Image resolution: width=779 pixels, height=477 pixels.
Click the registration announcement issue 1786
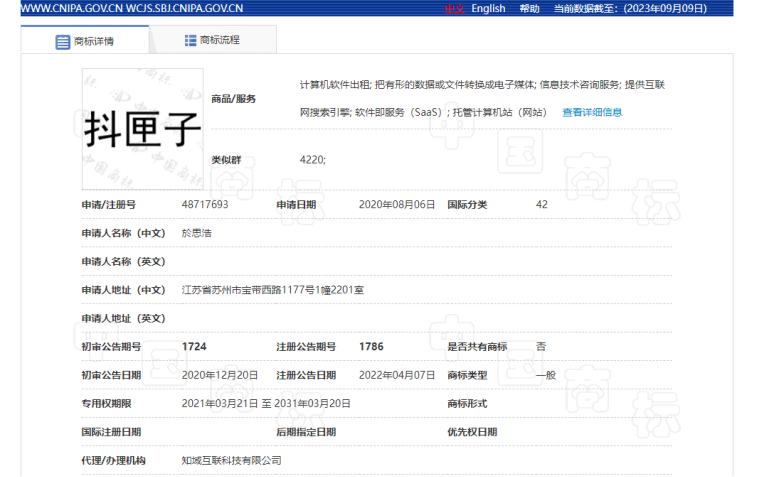tap(371, 346)
